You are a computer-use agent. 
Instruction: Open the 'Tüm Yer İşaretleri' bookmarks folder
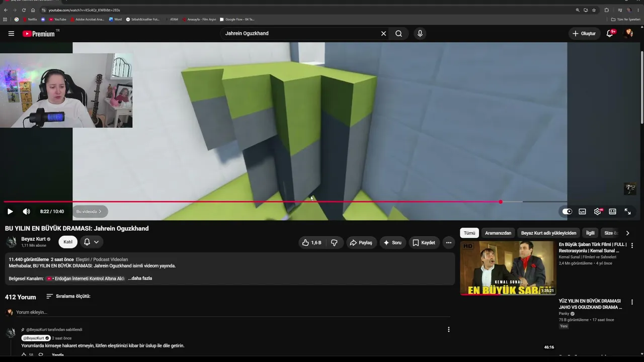coord(626,20)
